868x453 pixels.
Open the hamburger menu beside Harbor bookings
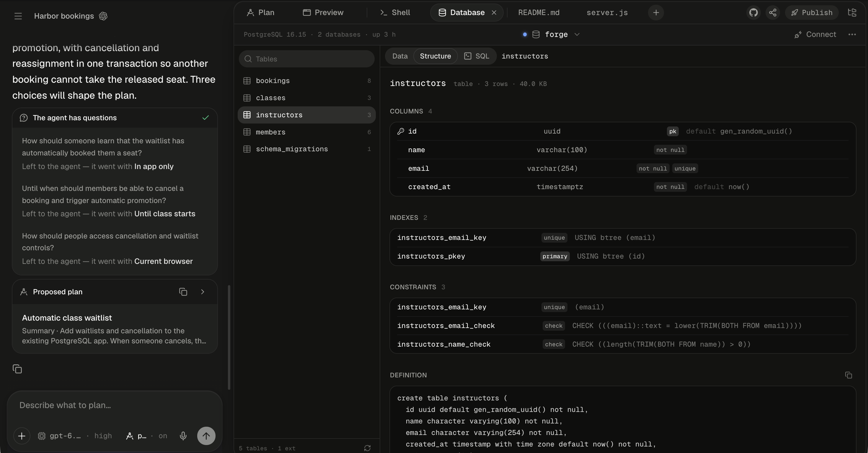tap(18, 16)
